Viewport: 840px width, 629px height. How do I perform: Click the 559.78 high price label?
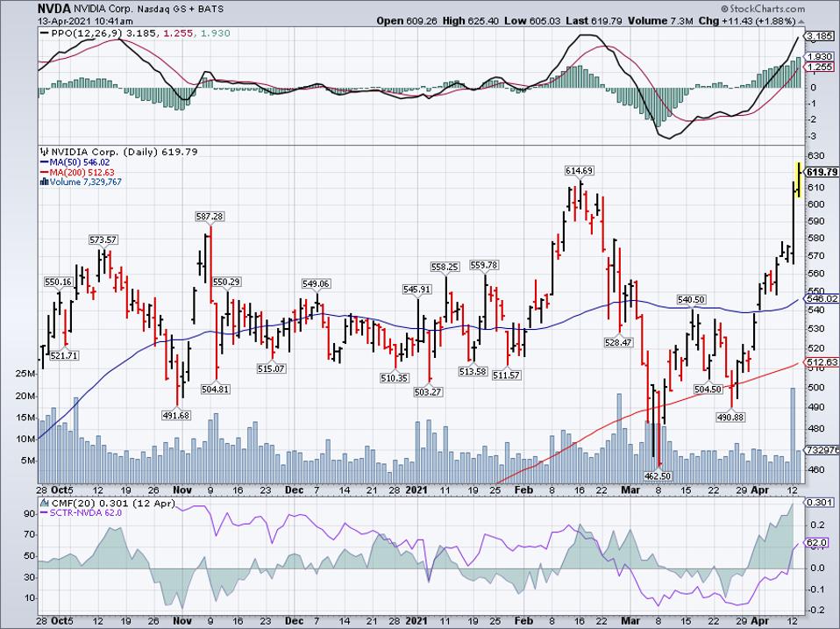[x=484, y=265]
